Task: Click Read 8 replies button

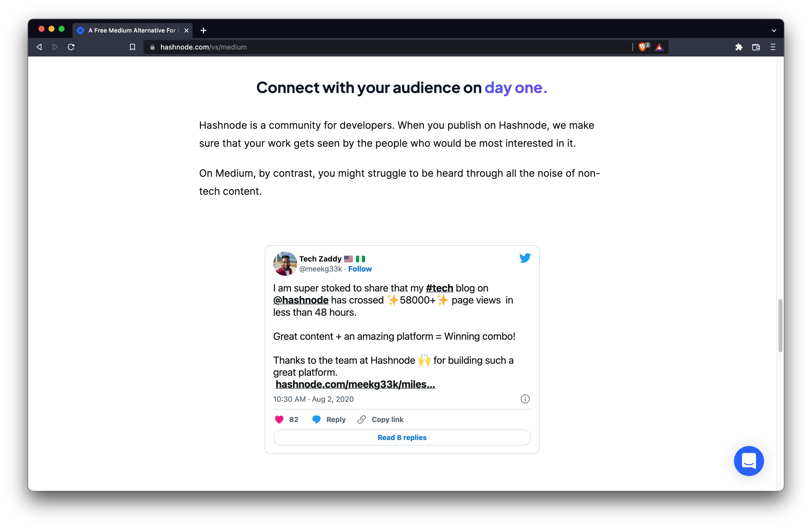Action: (402, 437)
